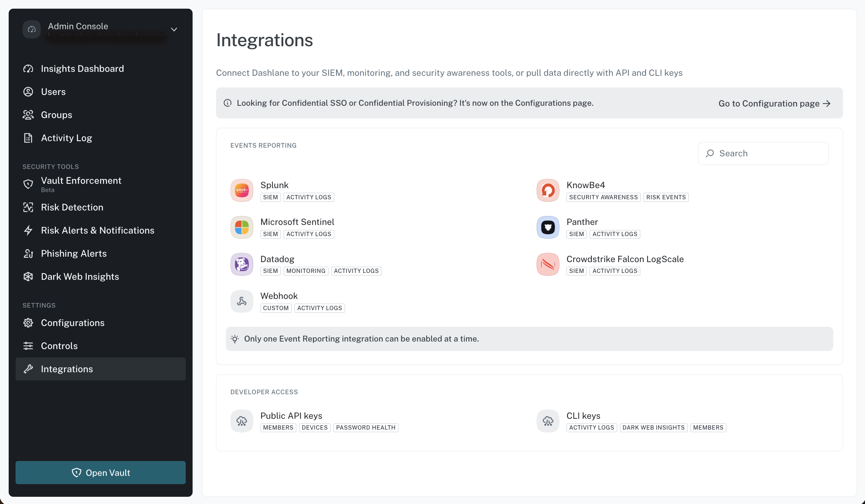This screenshot has width=865, height=504.
Task: Click the Webhook logo icon
Action: (242, 301)
